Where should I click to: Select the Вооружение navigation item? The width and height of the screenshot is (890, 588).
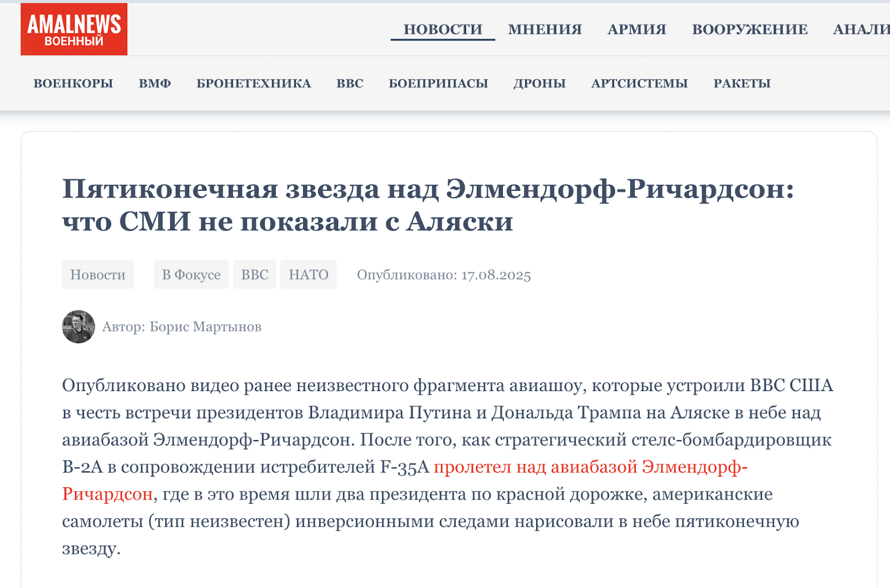pyautogui.click(x=749, y=29)
